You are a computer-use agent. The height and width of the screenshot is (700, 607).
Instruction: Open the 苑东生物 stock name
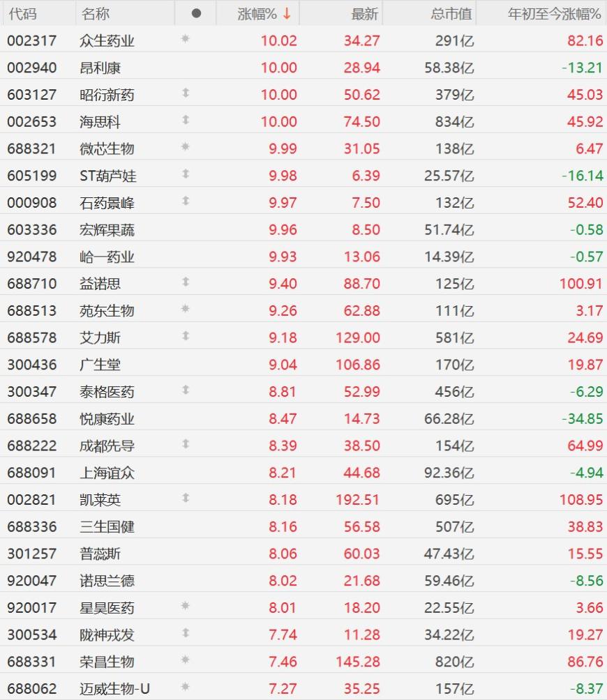(107, 311)
